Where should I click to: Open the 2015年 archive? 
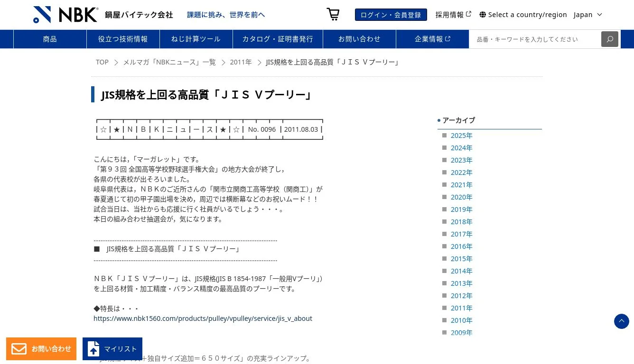(x=462, y=259)
